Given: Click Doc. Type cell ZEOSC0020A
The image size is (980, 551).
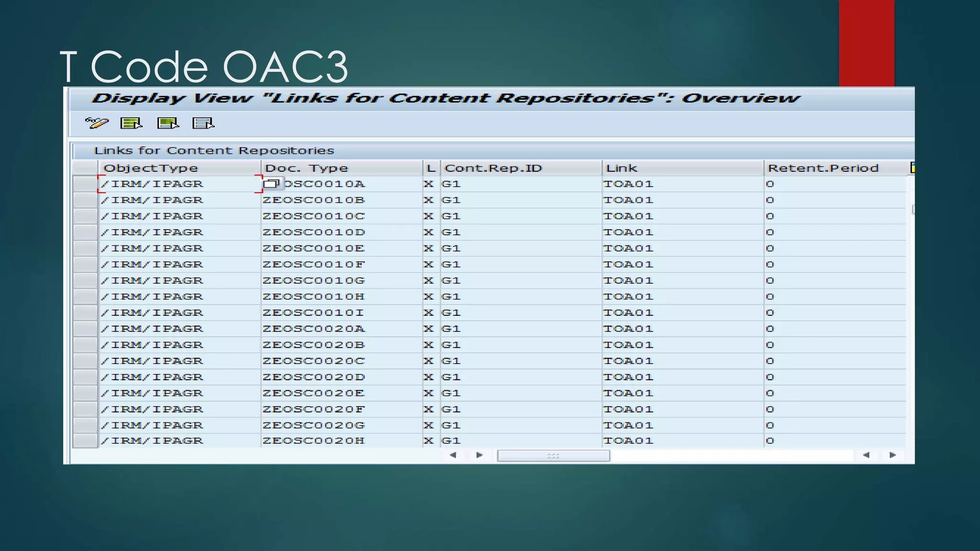Looking at the screenshot, I should pos(342,329).
